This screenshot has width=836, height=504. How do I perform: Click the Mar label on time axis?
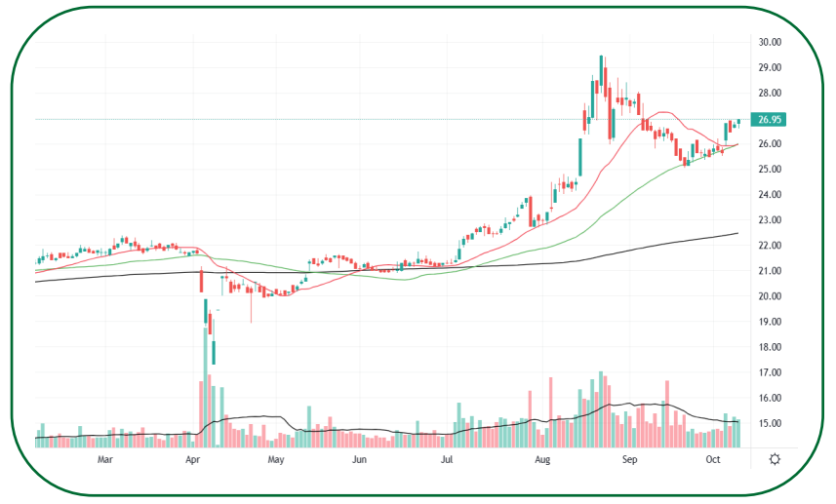click(x=106, y=459)
